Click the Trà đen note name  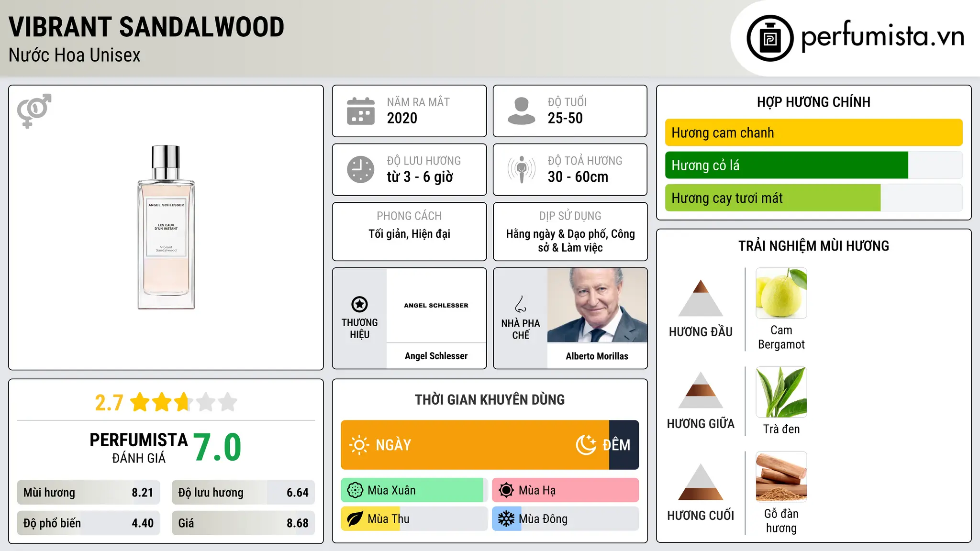coord(781,429)
